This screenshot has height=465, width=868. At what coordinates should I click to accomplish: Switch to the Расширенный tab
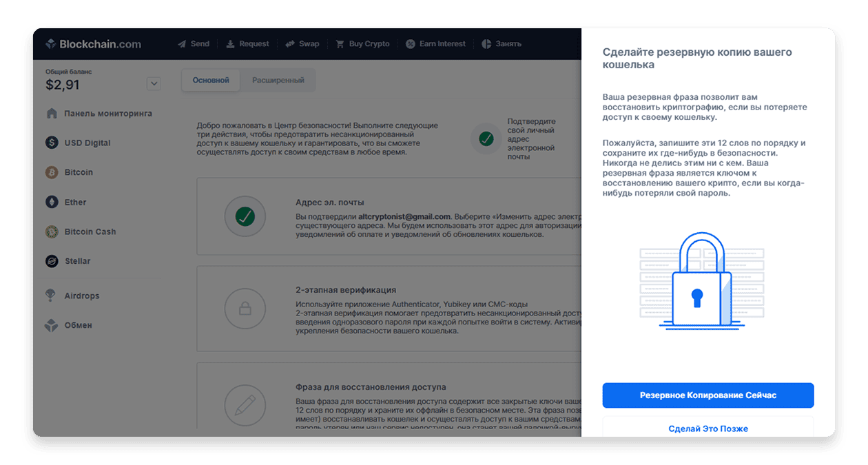[278, 80]
